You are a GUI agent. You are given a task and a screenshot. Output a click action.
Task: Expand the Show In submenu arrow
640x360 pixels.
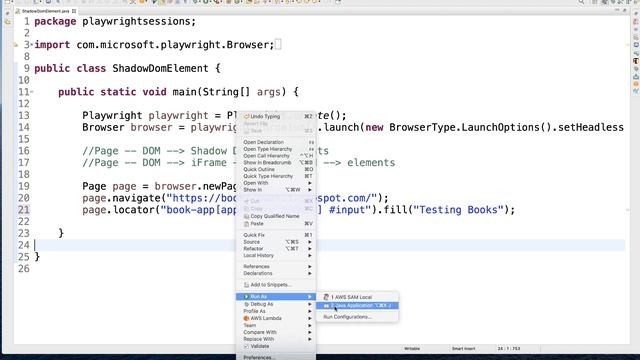(x=310, y=190)
